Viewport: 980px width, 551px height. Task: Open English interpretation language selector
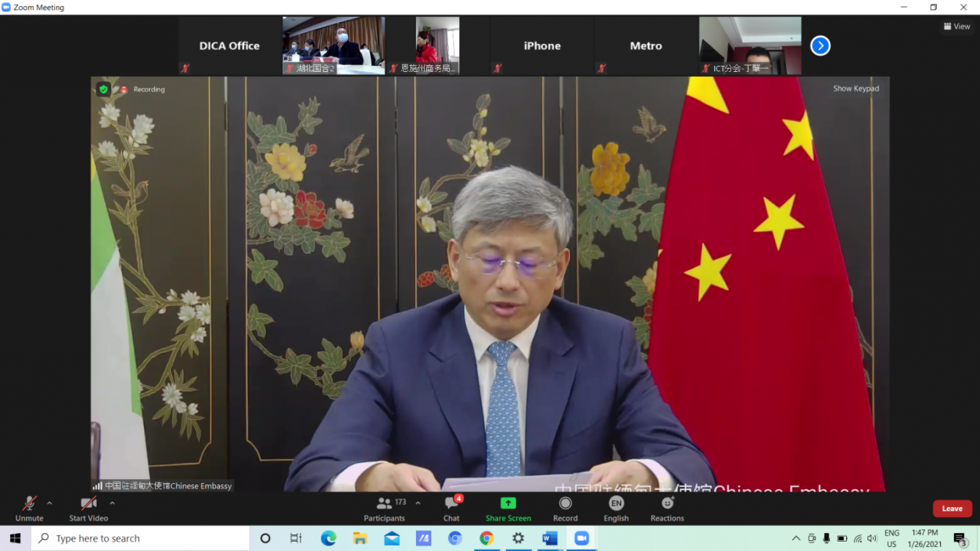616,507
